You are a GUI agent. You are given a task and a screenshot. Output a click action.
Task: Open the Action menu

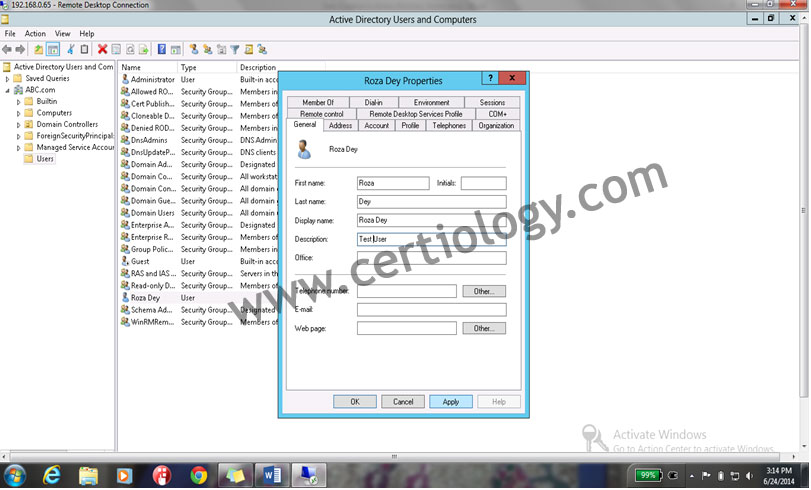point(35,34)
